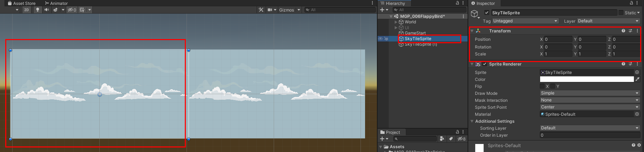Toggle SkyTileSprite active checkbox

(x=487, y=13)
